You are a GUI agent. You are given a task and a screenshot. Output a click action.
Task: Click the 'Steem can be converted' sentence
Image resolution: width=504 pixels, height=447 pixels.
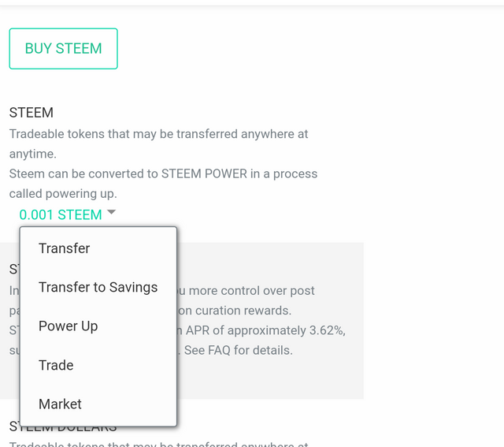[x=163, y=173]
